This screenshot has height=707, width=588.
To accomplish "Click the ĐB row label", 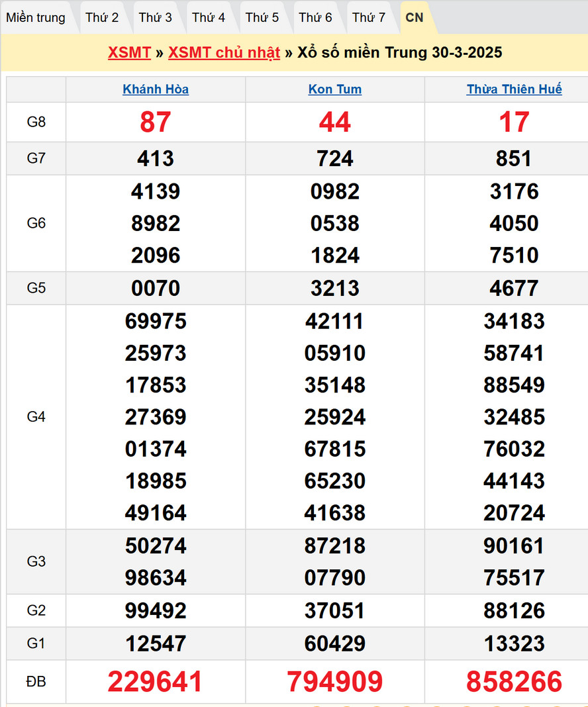I will point(36,682).
